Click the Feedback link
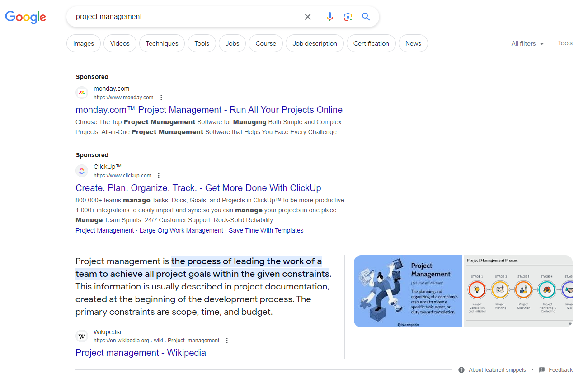Viewport: 588px width, 378px height. coord(560,369)
